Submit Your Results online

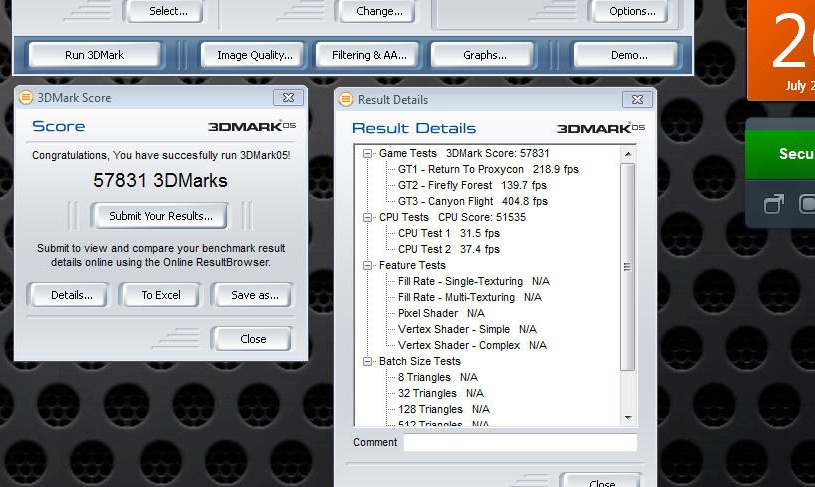[x=161, y=216]
